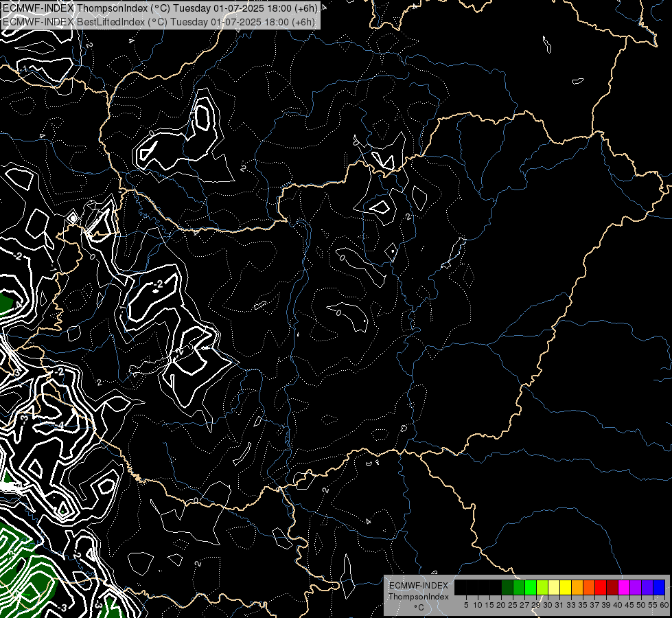The image size is (672, 618).
Task: Click the legend tick value 15
Action: (489, 605)
